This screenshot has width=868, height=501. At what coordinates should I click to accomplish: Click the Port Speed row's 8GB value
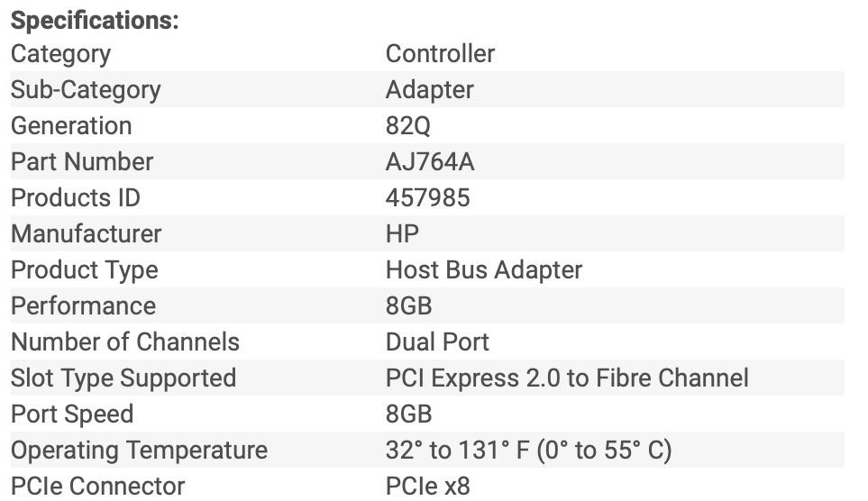(x=408, y=414)
